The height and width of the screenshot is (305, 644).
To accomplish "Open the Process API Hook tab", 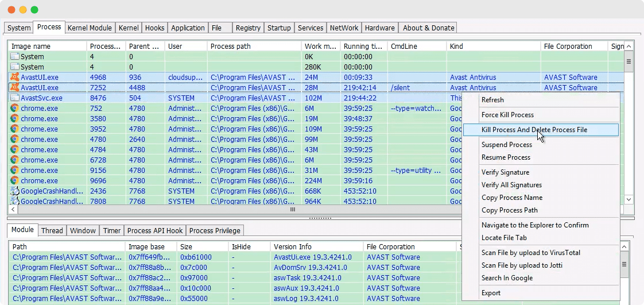I will 155,230.
